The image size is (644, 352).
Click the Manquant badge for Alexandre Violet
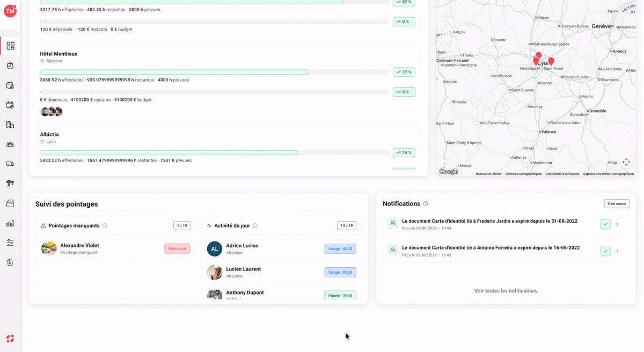177,248
